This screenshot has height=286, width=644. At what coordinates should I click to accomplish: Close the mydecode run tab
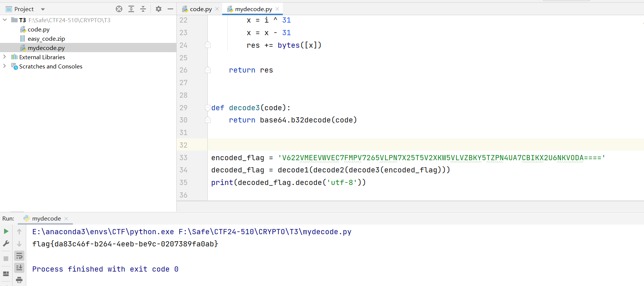pyautogui.click(x=66, y=219)
